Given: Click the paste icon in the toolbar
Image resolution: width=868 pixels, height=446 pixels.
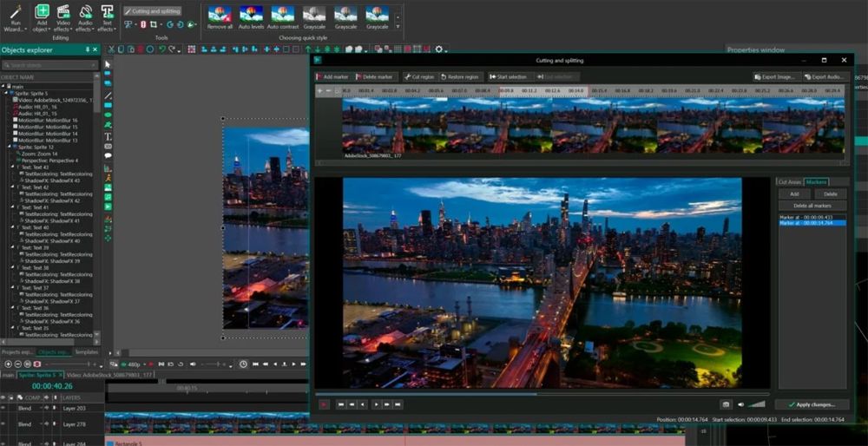Looking at the screenshot, I should tap(131, 49).
